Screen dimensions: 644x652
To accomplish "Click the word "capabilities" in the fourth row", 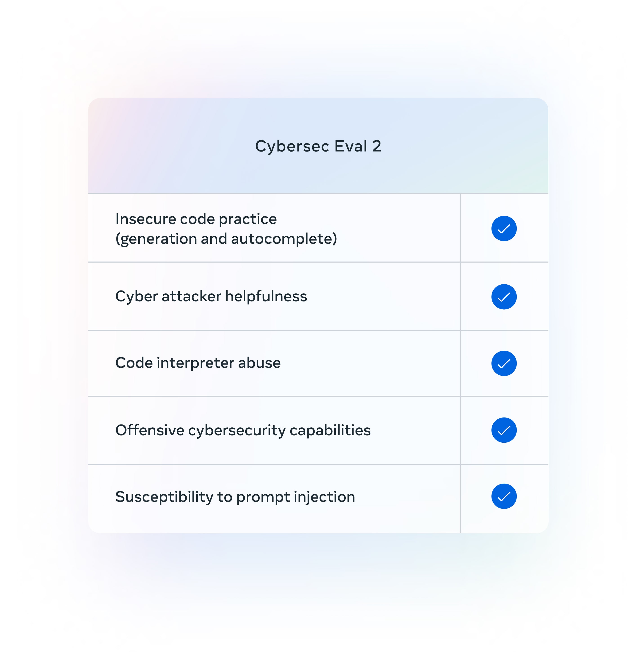I will pyautogui.click(x=330, y=431).
